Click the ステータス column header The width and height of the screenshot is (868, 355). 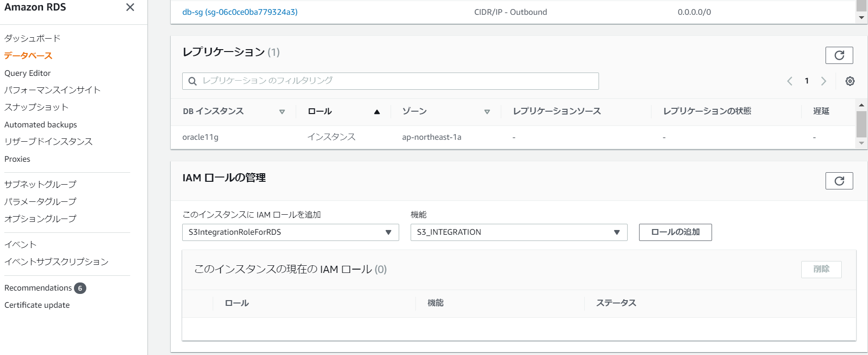[x=616, y=303]
